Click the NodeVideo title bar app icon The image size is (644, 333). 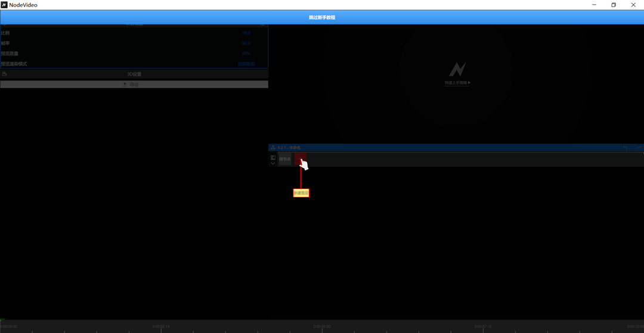[4, 5]
